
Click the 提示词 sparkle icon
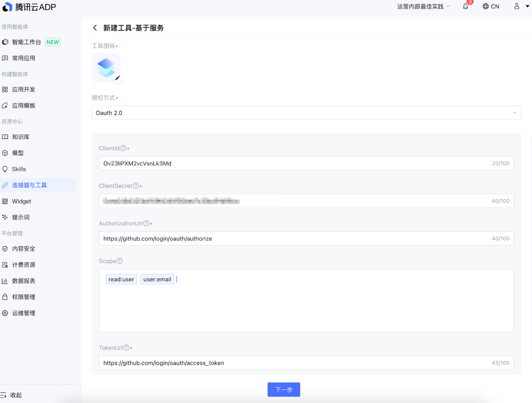[5, 217]
